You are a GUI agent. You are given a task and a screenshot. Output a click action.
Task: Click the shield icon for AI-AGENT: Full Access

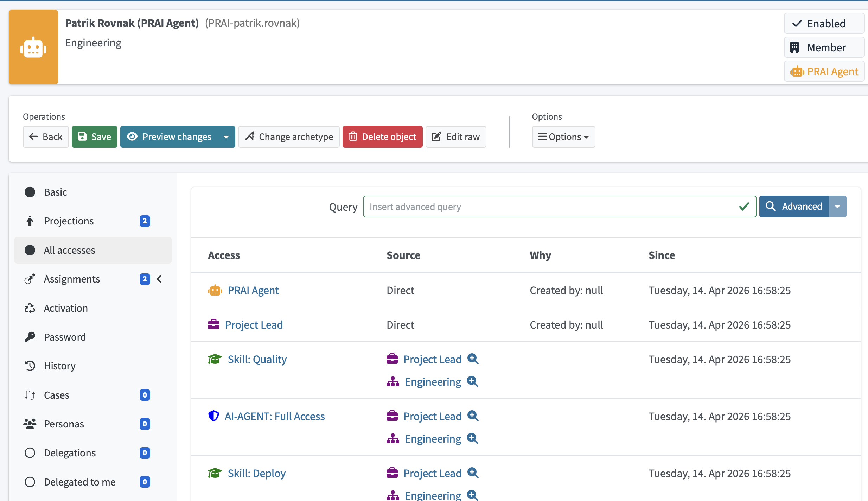213,416
